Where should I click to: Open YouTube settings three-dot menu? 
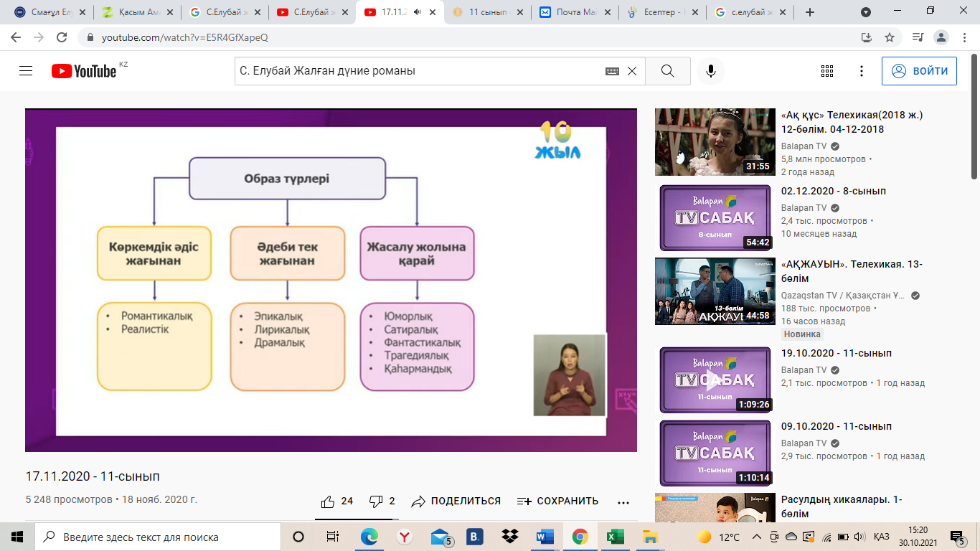[x=862, y=71]
